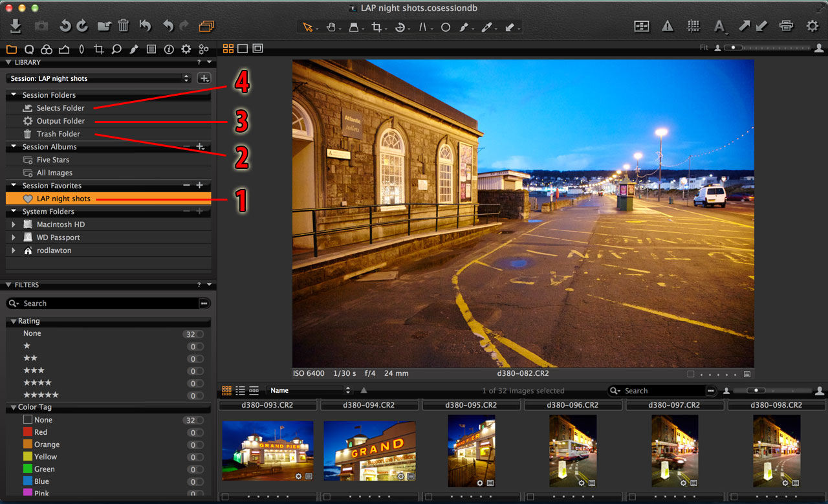Switch browser to orange thumbnail grid view

[x=226, y=391]
